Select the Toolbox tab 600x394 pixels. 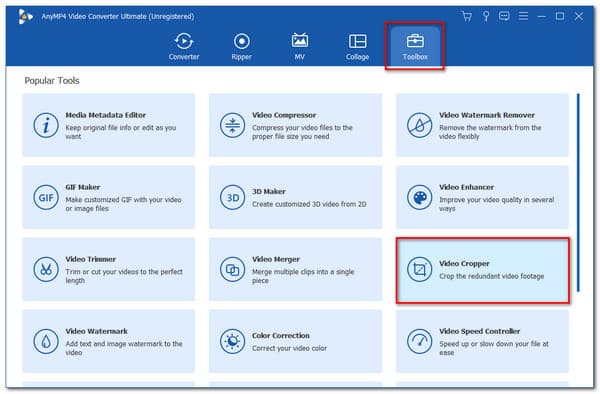point(415,46)
